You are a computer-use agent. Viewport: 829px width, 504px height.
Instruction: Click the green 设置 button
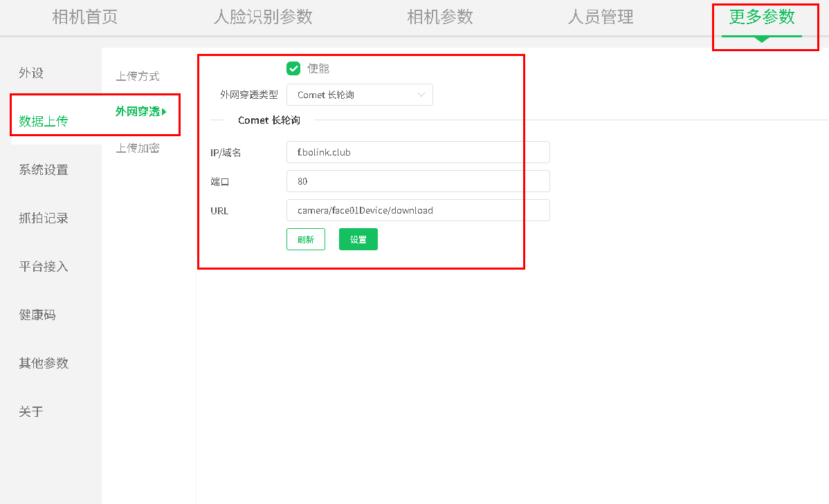coord(358,239)
